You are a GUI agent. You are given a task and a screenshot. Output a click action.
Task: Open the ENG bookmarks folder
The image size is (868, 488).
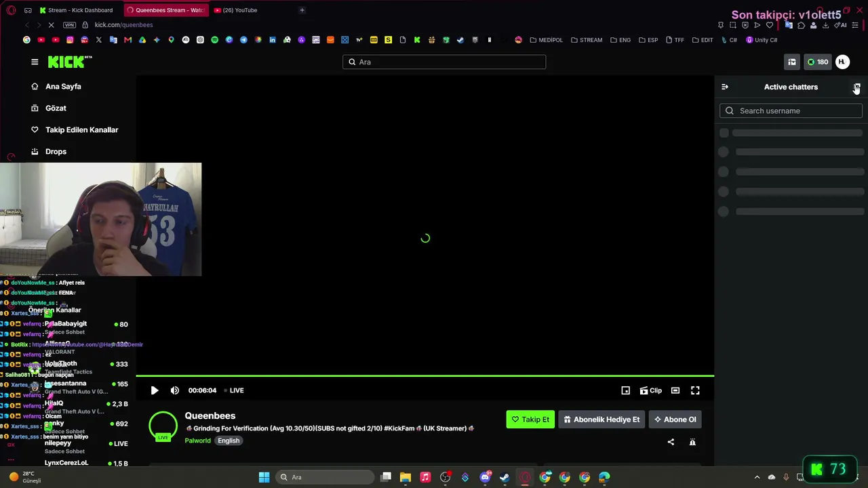pos(620,40)
